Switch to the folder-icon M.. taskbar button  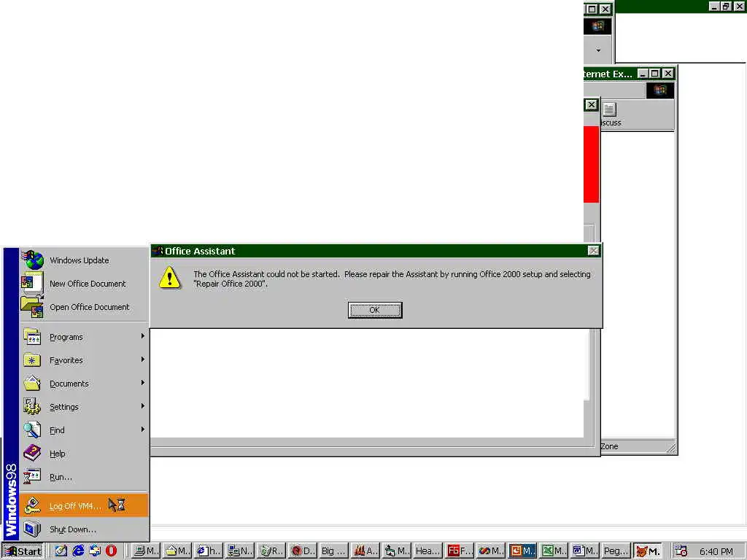[177, 551]
